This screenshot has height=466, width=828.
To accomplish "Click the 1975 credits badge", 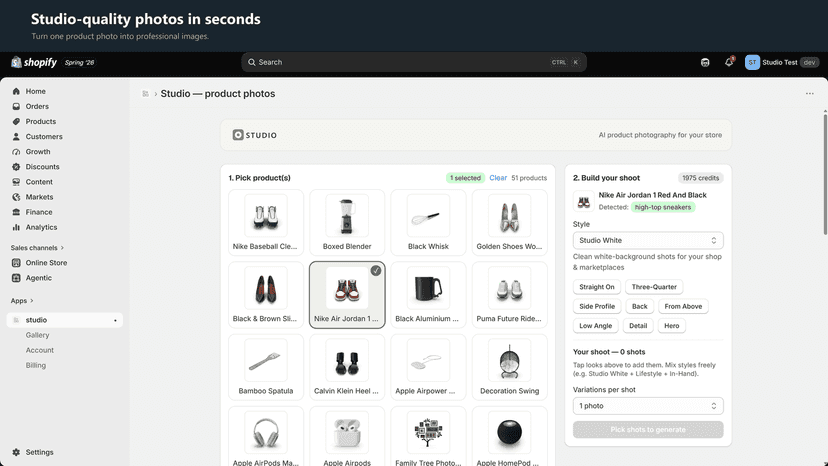I will click(x=700, y=178).
